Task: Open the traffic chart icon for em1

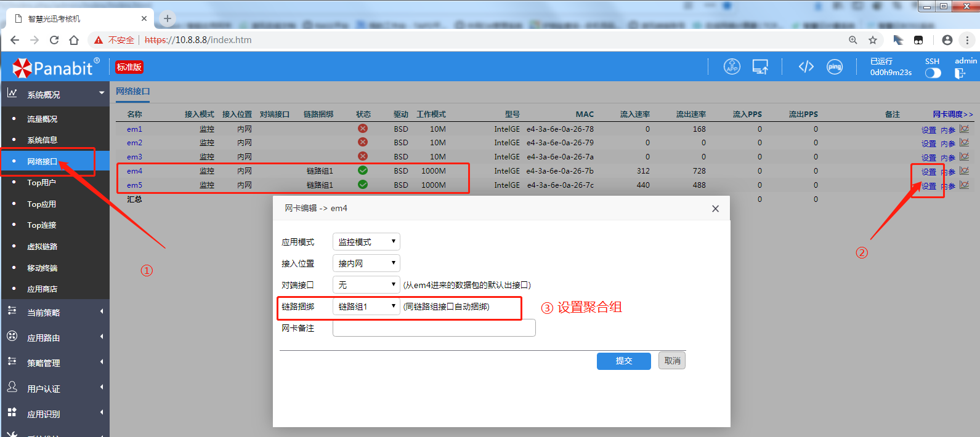Action: 964,129
